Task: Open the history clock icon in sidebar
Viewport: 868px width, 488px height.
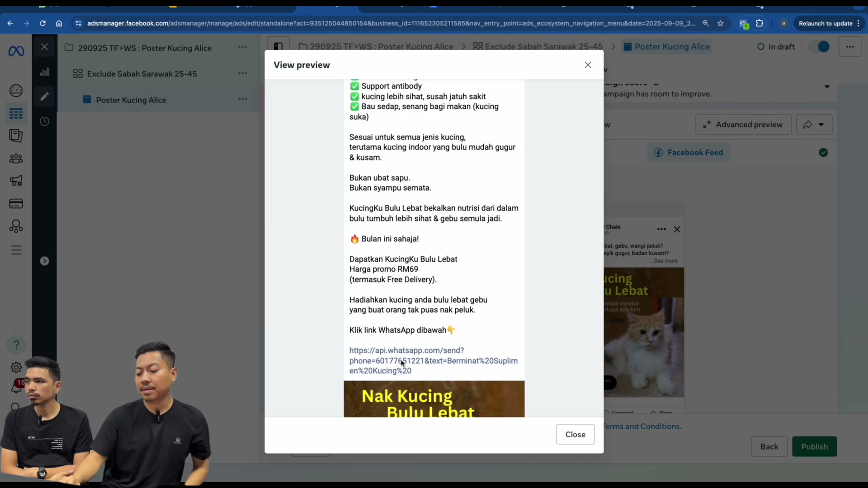Action: [x=44, y=121]
